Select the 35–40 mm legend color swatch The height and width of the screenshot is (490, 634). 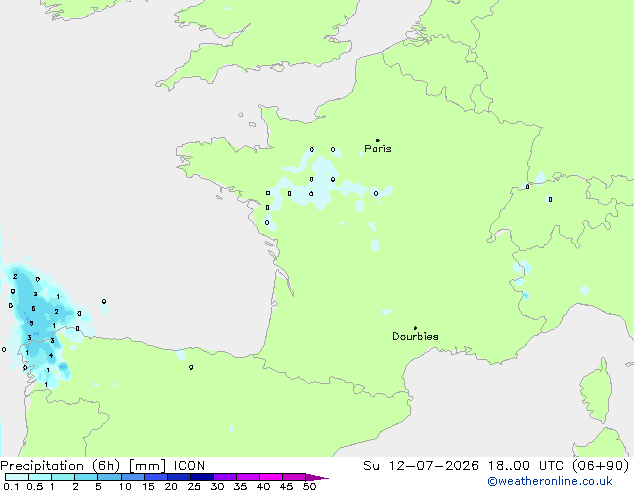(x=248, y=477)
